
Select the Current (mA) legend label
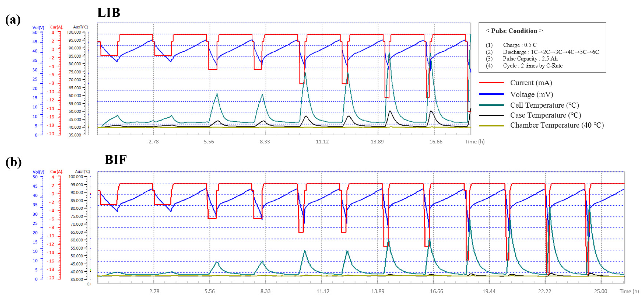coord(531,83)
